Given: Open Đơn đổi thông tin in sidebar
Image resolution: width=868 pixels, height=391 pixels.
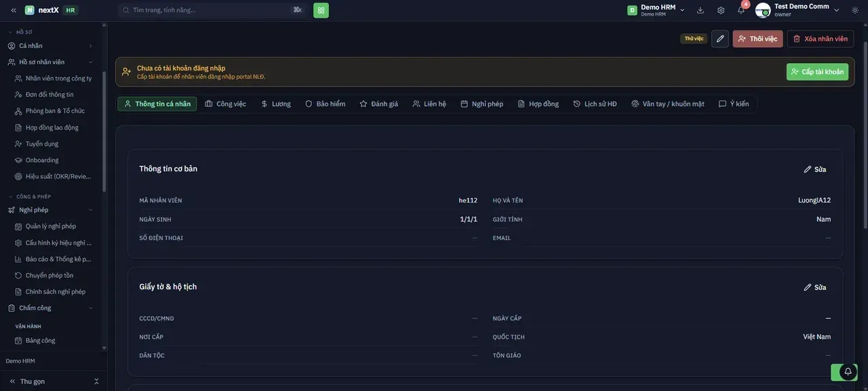Looking at the screenshot, I should [54, 94].
